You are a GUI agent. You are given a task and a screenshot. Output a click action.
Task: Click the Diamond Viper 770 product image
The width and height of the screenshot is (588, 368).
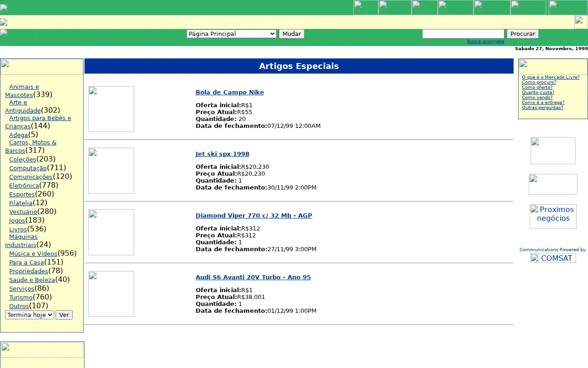[111, 232]
